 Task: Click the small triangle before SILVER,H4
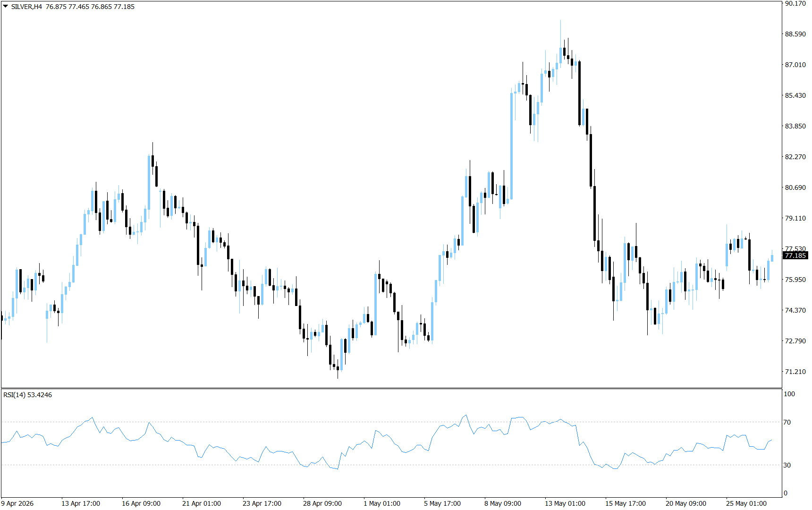[6, 7]
